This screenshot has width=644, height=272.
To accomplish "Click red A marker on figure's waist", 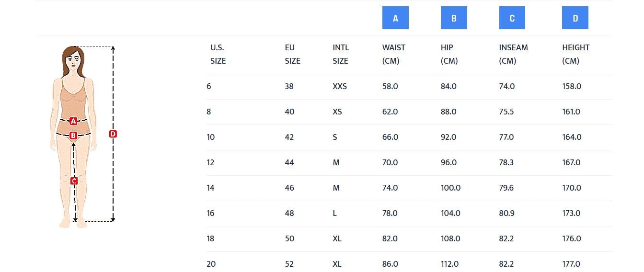I will click(x=73, y=121).
